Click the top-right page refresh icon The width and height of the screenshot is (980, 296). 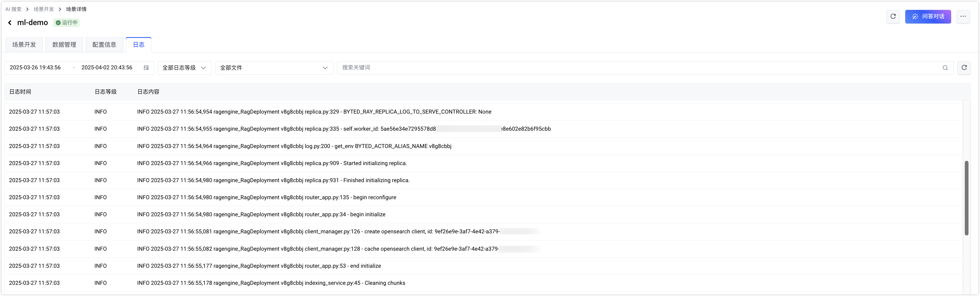pyautogui.click(x=893, y=16)
